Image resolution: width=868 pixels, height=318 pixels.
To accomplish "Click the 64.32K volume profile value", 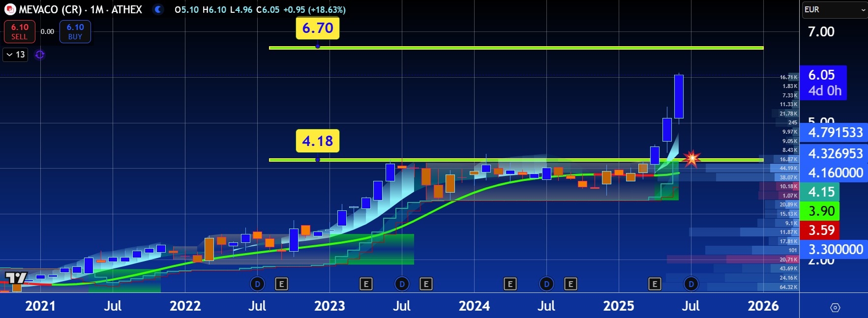I will 788,287.
